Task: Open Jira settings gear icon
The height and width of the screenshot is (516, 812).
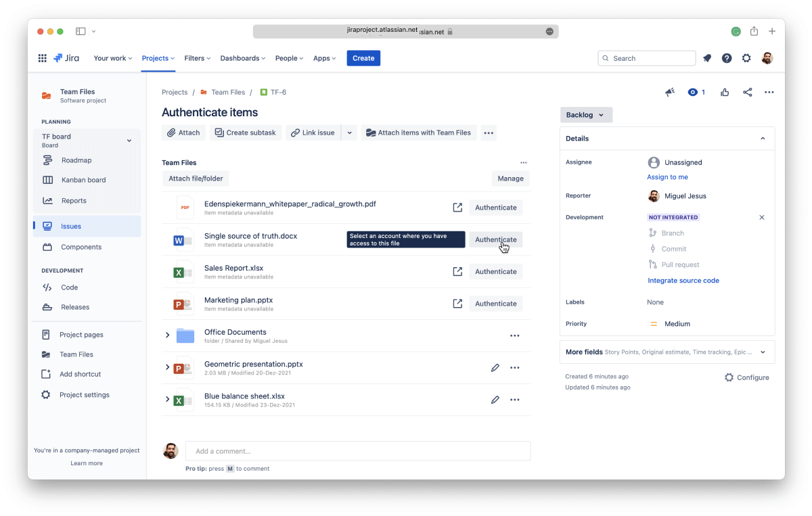Action: pos(746,58)
